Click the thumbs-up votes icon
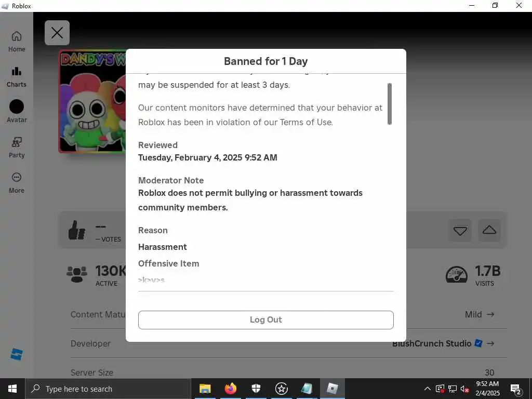This screenshot has height=399, width=532. [x=77, y=230]
